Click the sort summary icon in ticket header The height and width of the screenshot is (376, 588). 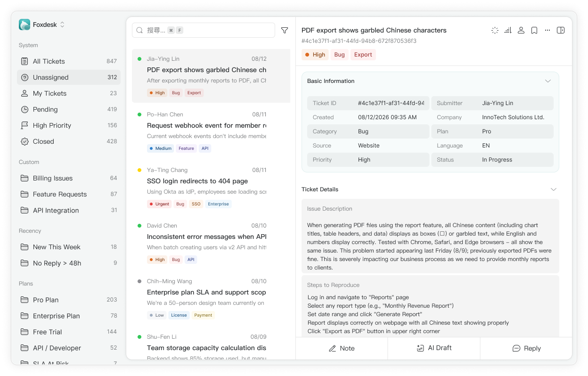[507, 30]
